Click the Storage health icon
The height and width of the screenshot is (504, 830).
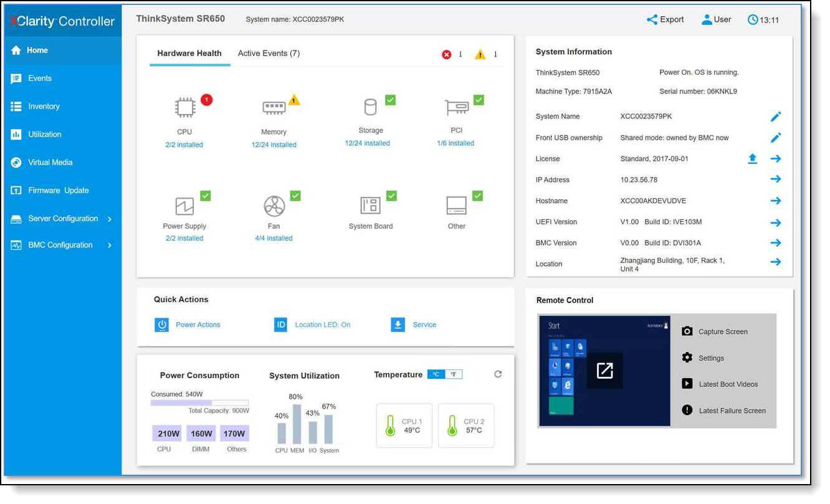coord(370,105)
